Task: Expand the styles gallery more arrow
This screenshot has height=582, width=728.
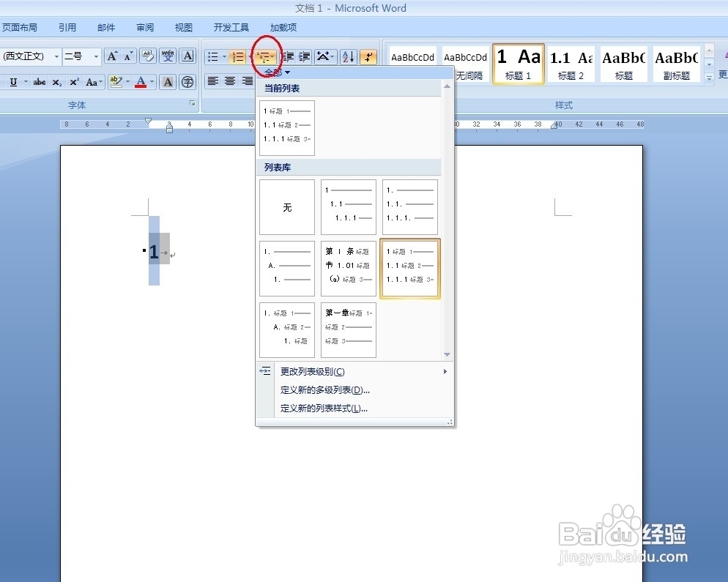Action: 709,78
